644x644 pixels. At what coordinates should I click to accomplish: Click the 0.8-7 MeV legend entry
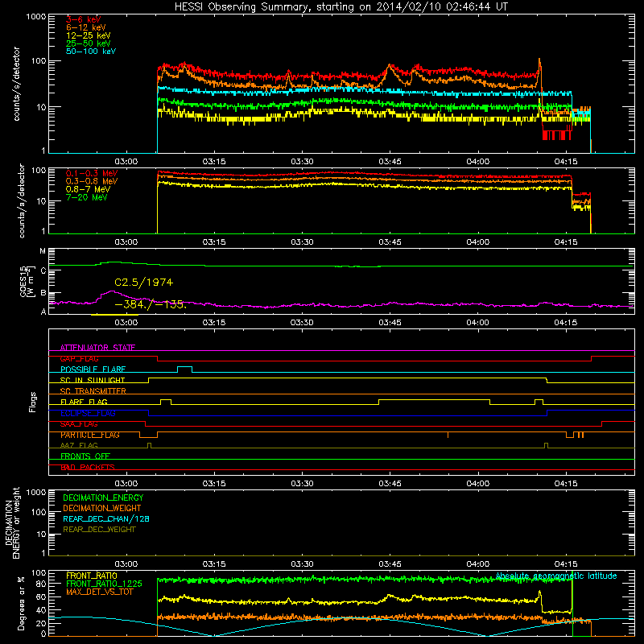point(88,189)
